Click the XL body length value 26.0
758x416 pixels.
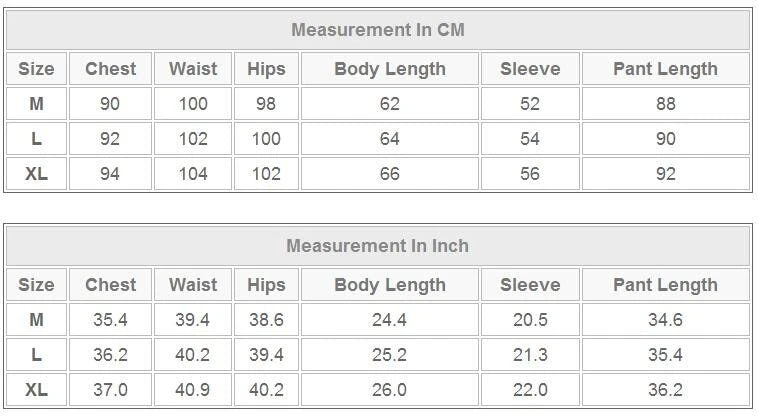pyautogui.click(x=390, y=390)
